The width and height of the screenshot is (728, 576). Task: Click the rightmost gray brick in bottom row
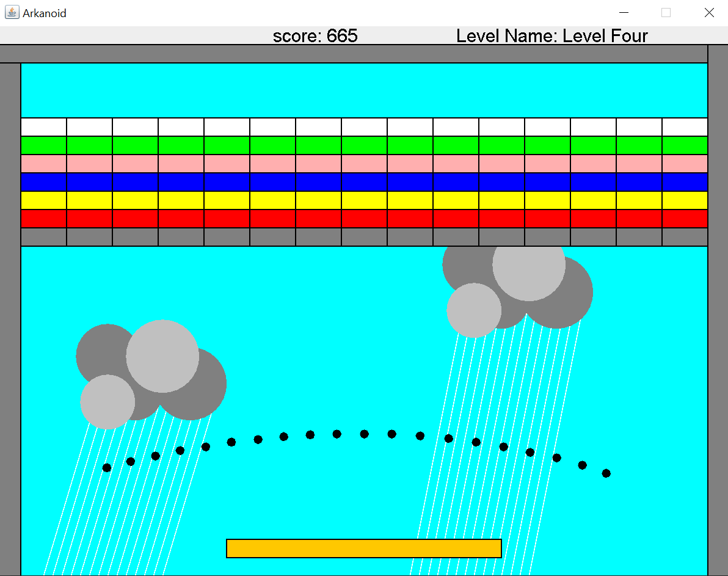(x=685, y=237)
